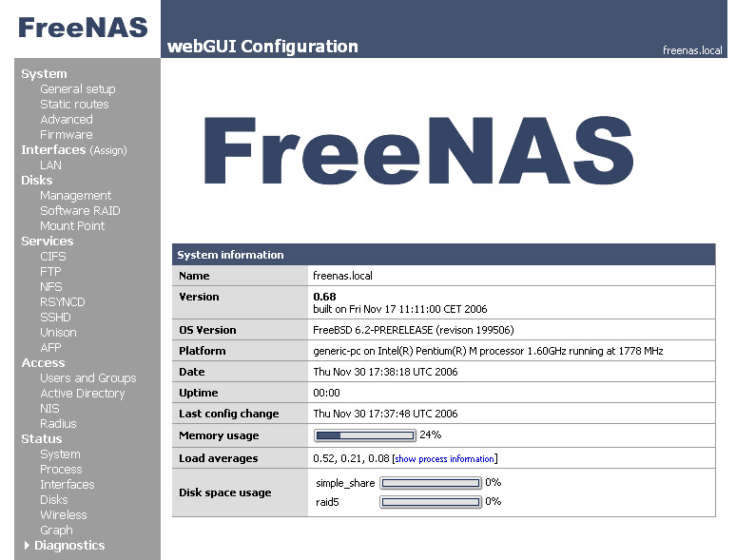Open the Status Graph page
The width and height of the screenshot is (736, 560).
click(x=56, y=531)
